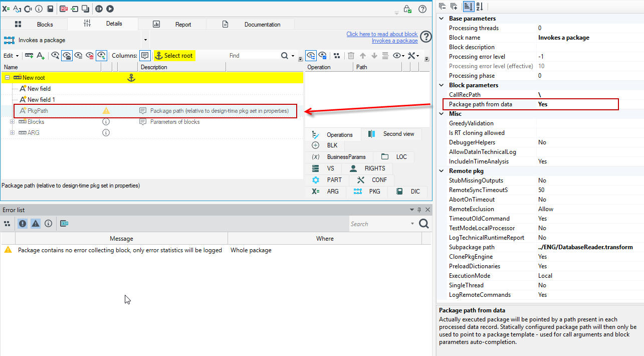Toggle the eye with padlock view button
The width and height of the screenshot is (644, 356).
pos(66,56)
